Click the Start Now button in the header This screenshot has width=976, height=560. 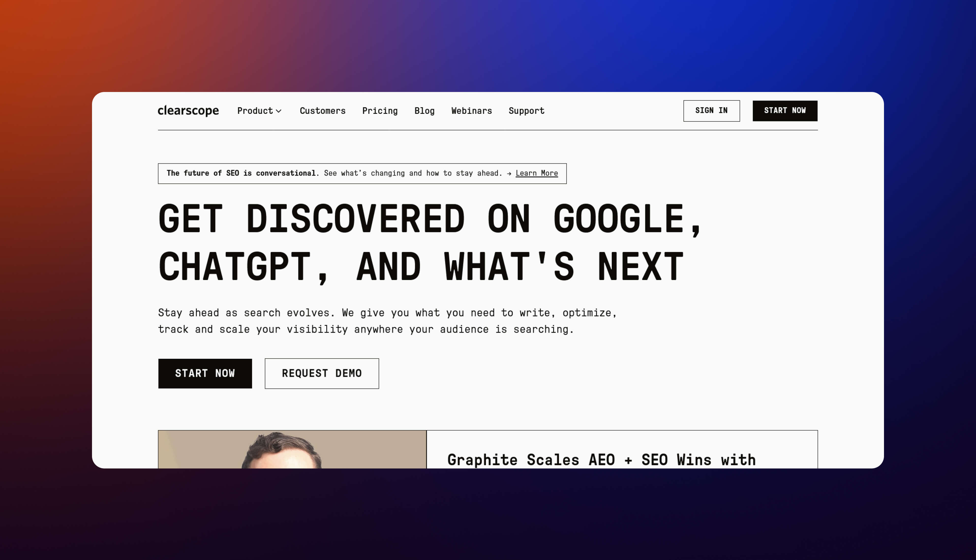785,110
